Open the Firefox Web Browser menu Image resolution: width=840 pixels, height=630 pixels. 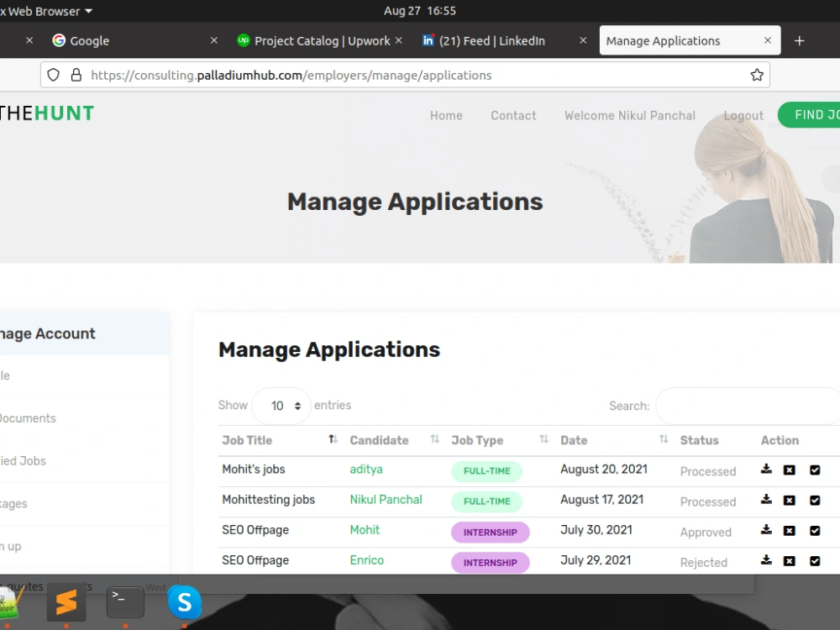46,11
